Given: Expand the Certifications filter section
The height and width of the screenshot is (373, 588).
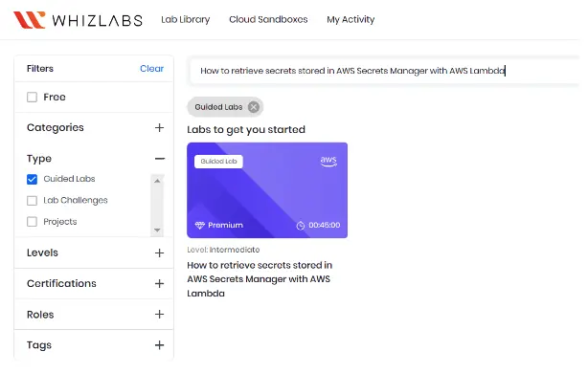Looking at the screenshot, I should click(x=159, y=284).
